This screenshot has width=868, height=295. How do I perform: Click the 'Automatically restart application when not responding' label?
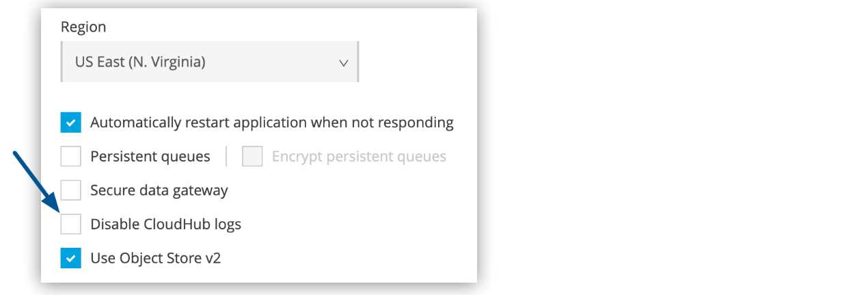click(272, 123)
